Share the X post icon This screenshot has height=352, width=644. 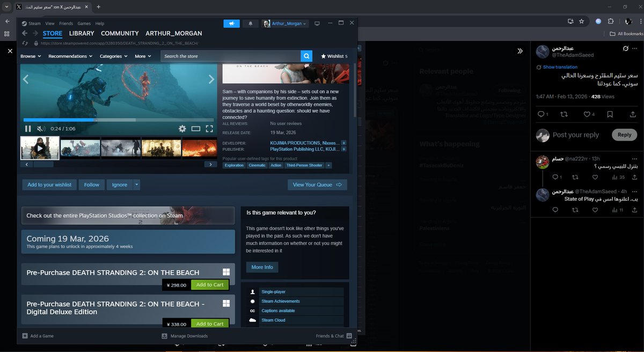pyautogui.click(x=633, y=114)
